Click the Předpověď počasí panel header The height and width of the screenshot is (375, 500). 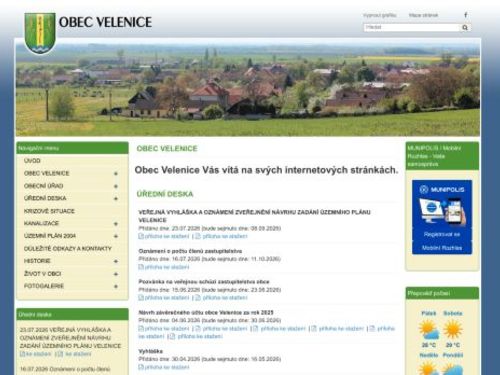pyautogui.click(x=442, y=293)
